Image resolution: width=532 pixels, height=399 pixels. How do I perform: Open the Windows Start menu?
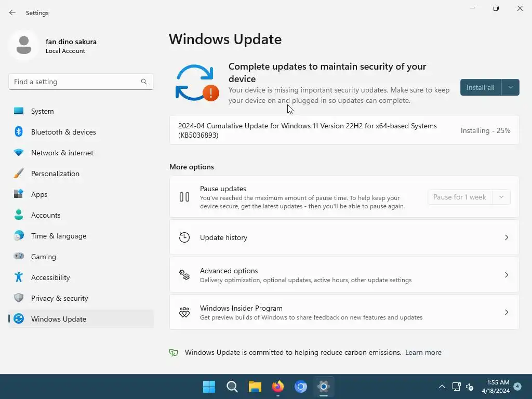[x=209, y=387]
